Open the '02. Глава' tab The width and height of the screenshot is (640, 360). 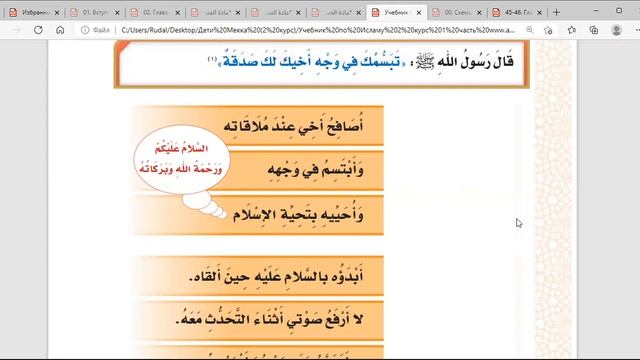coord(156,13)
